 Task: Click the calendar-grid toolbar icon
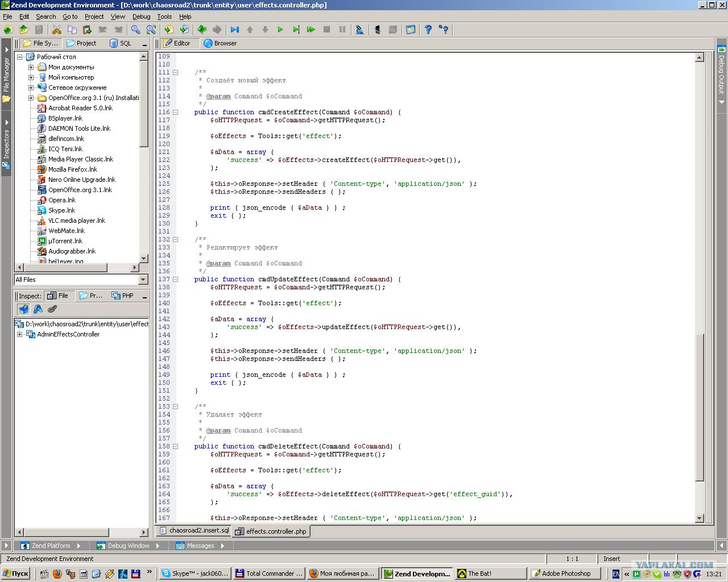[411, 30]
